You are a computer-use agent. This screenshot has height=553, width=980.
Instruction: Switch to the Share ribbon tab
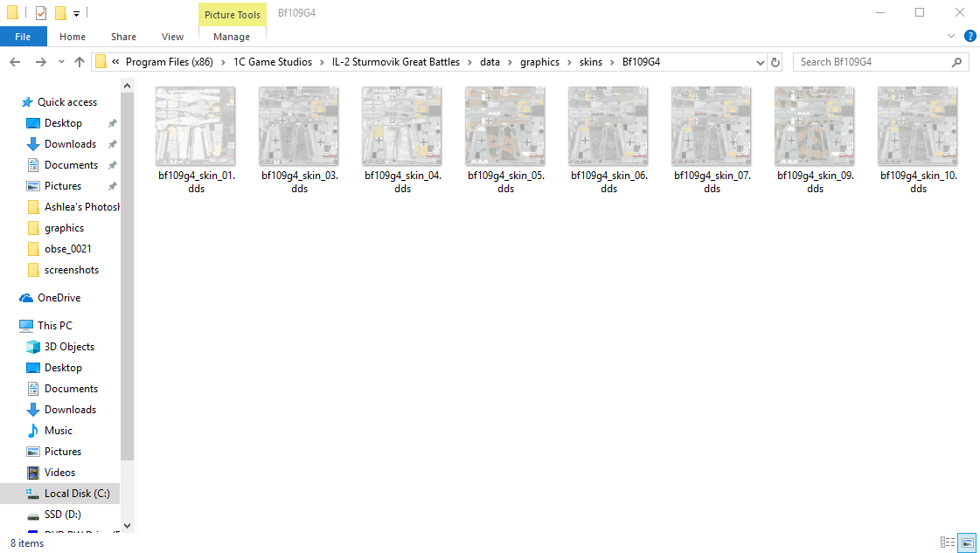pos(124,37)
